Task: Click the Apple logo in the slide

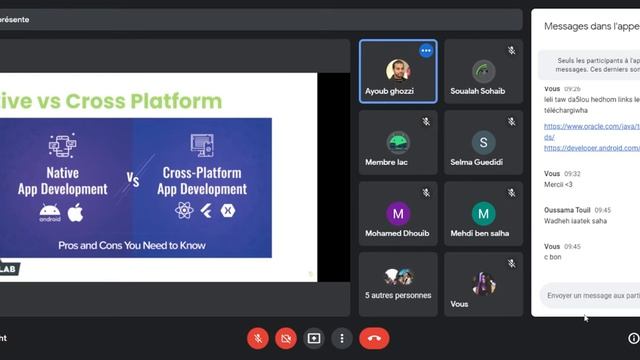Action: click(x=75, y=213)
